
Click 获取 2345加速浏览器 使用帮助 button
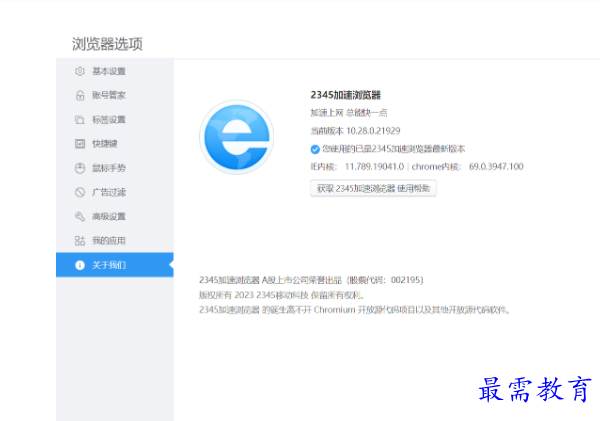click(373, 188)
